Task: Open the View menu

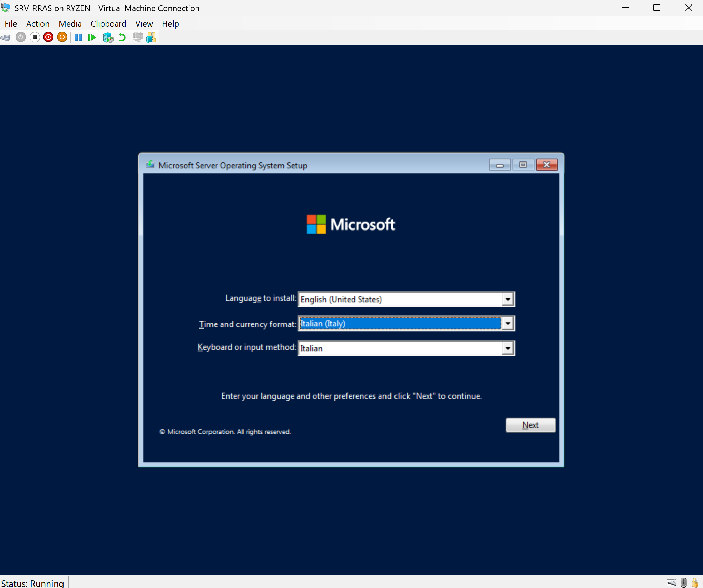Action: (144, 24)
